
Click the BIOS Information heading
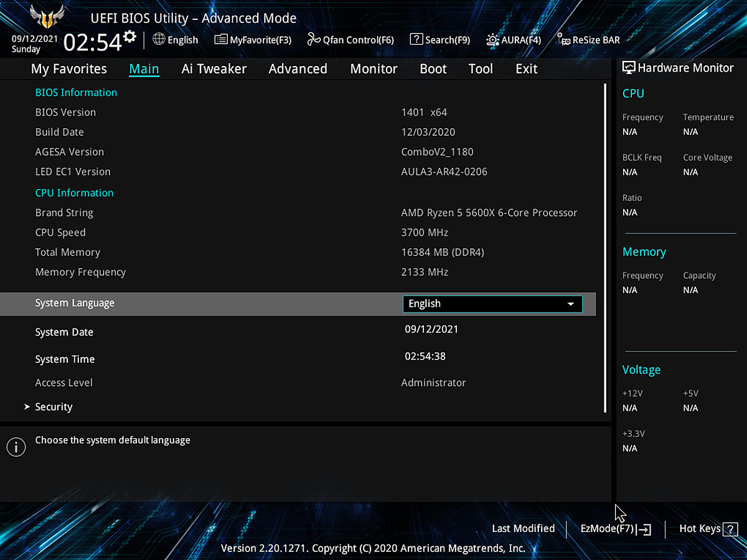point(76,93)
